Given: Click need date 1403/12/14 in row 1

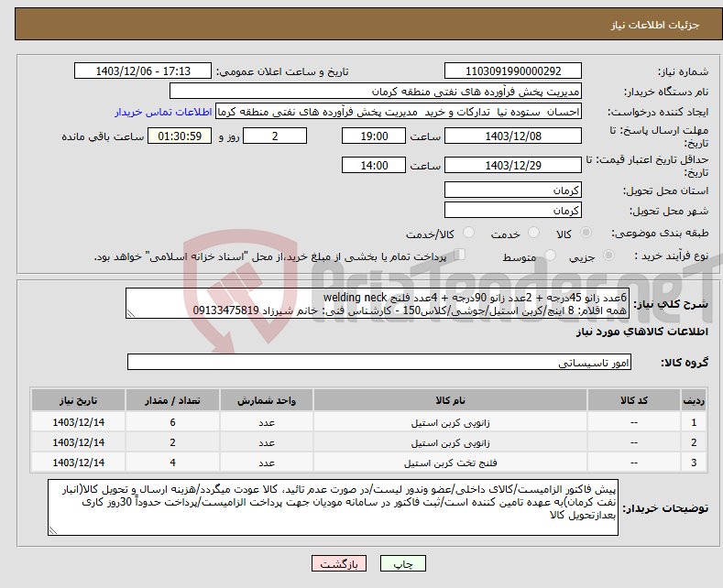Looking at the screenshot, I should [x=79, y=422].
